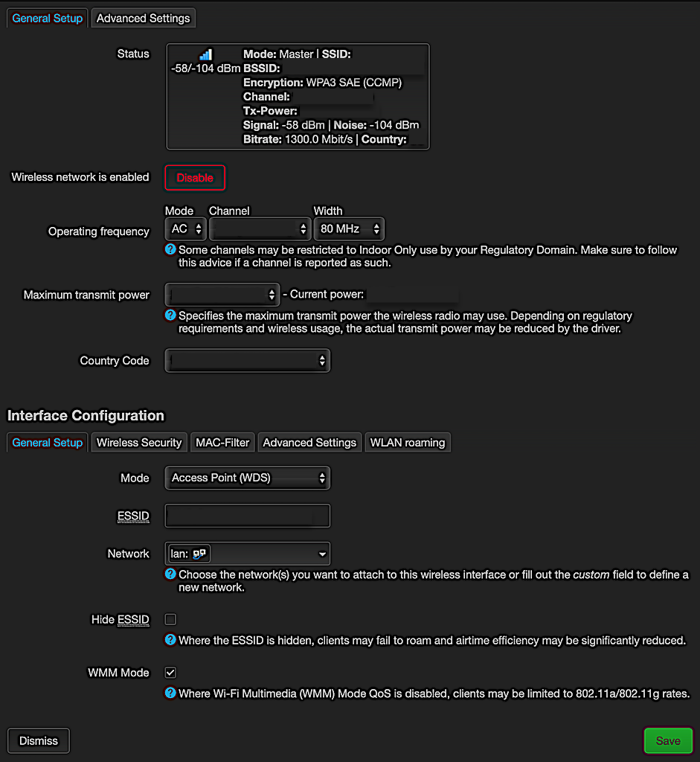Click into the ESSID text field
This screenshot has height=762, width=700.
coord(247,516)
